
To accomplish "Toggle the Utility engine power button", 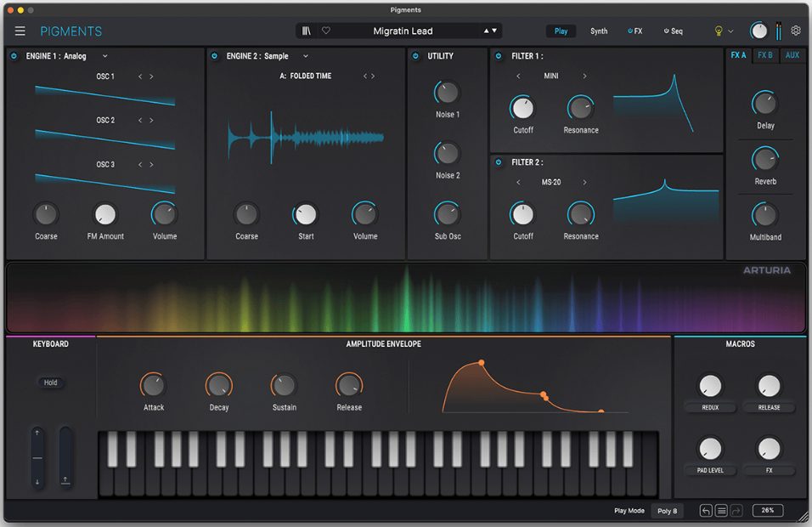I will [x=415, y=56].
